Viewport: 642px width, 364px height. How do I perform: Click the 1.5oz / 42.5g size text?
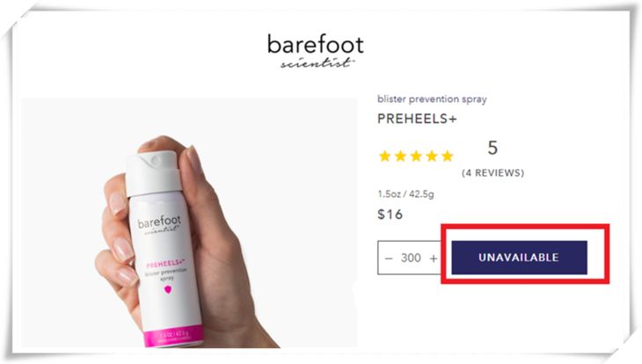pos(405,193)
